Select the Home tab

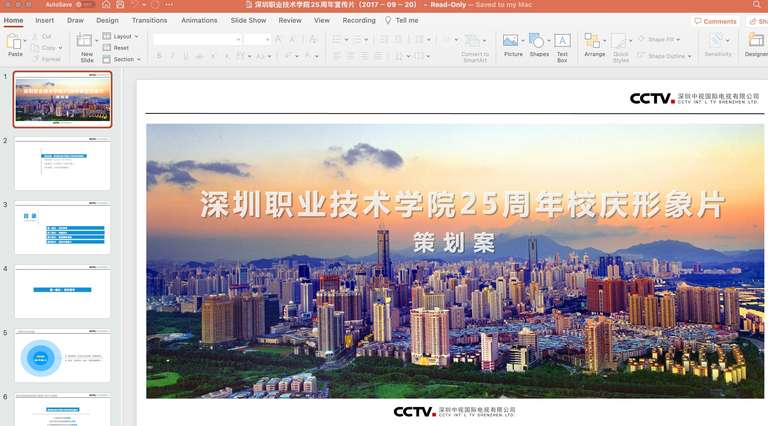[x=13, y=20]
